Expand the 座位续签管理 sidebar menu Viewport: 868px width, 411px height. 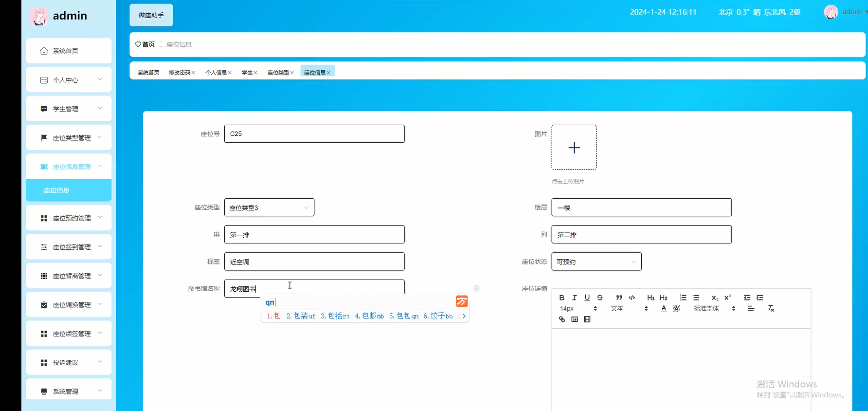point(69,334)
